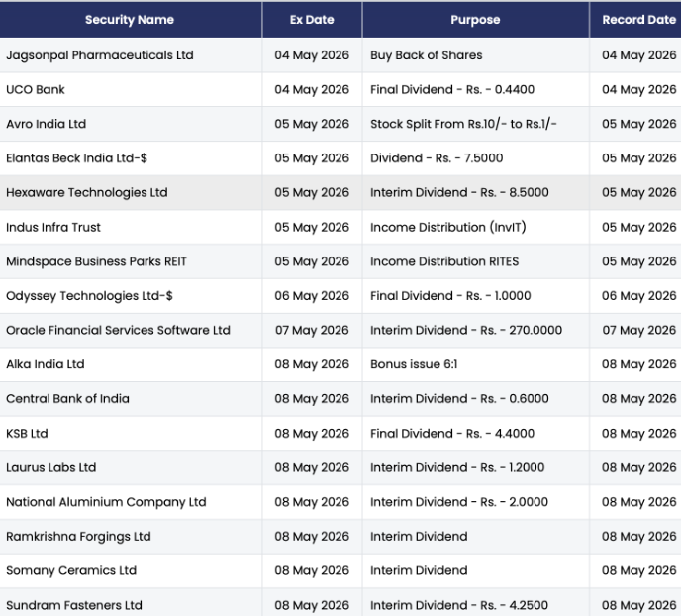Select KSB Ltd security name
Screen dimensions: 681x616
tap(27, 434)
